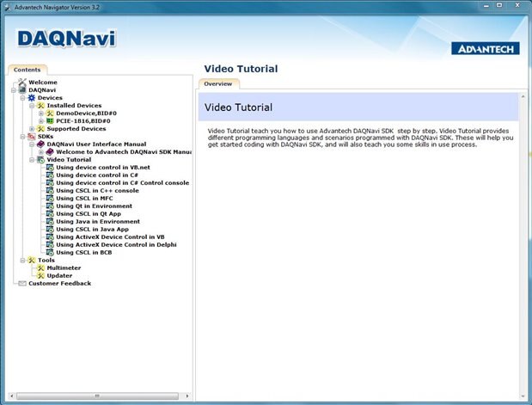This screenshot has height=405, width=532.
Task: Click the DAQNavi root node icon
Action: click(22, 90)
